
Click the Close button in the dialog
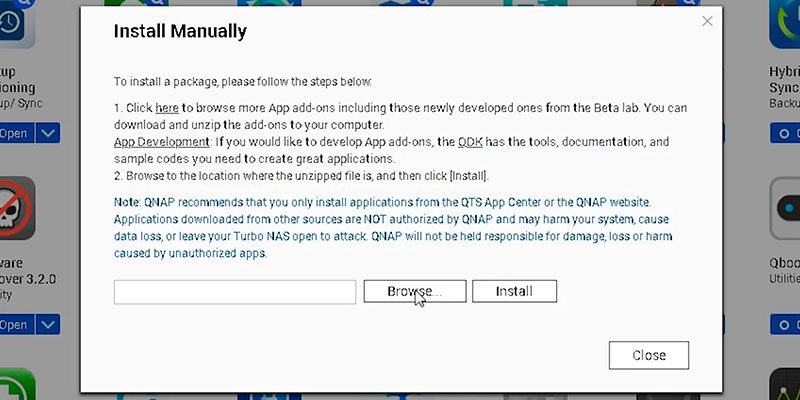(x=649, y=356)
